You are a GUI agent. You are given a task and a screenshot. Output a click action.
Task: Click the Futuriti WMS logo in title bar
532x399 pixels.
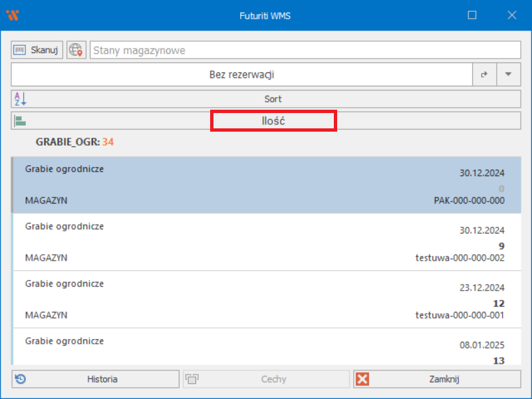click(x=13, y=15)
